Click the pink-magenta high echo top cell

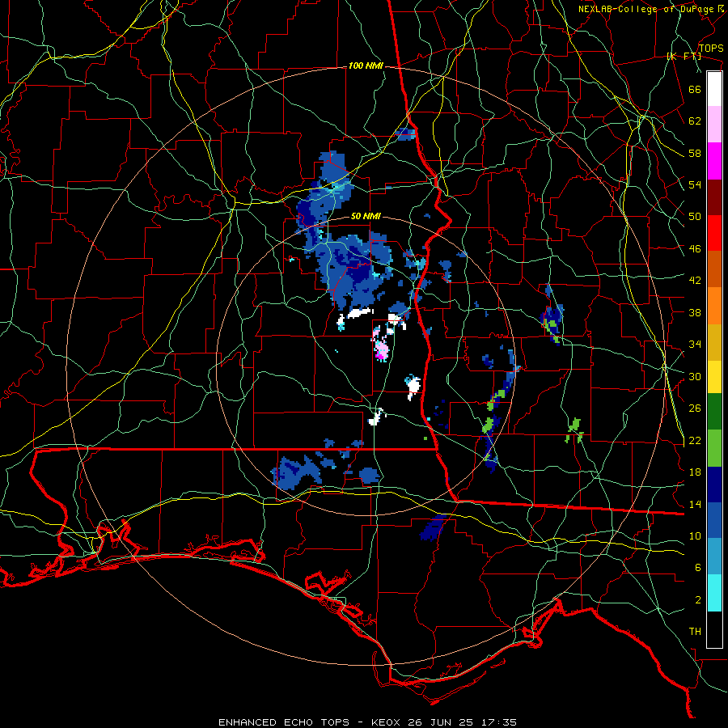381,349
